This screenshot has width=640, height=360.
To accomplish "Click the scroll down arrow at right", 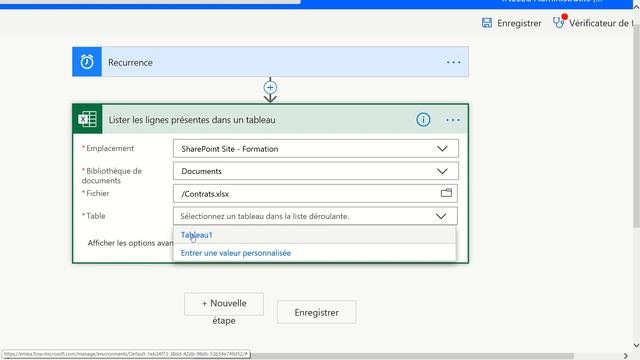I will click(x=636, y=346).
